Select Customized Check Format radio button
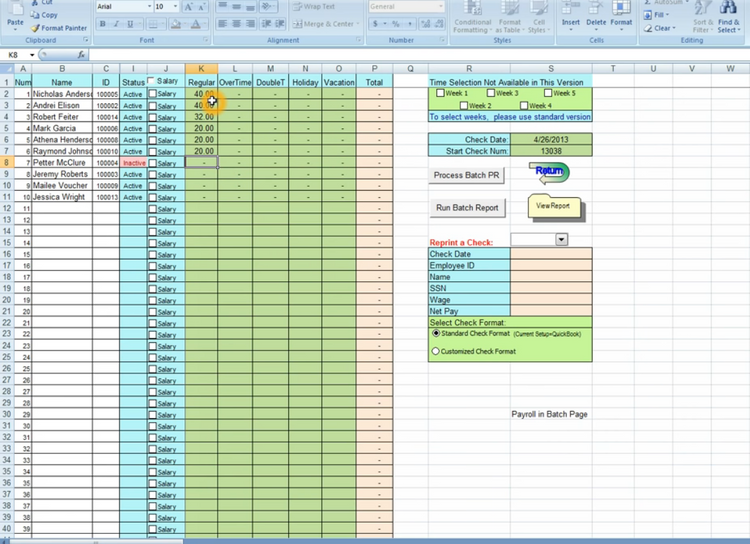This screenshot has width=750, height=544. 435,351
